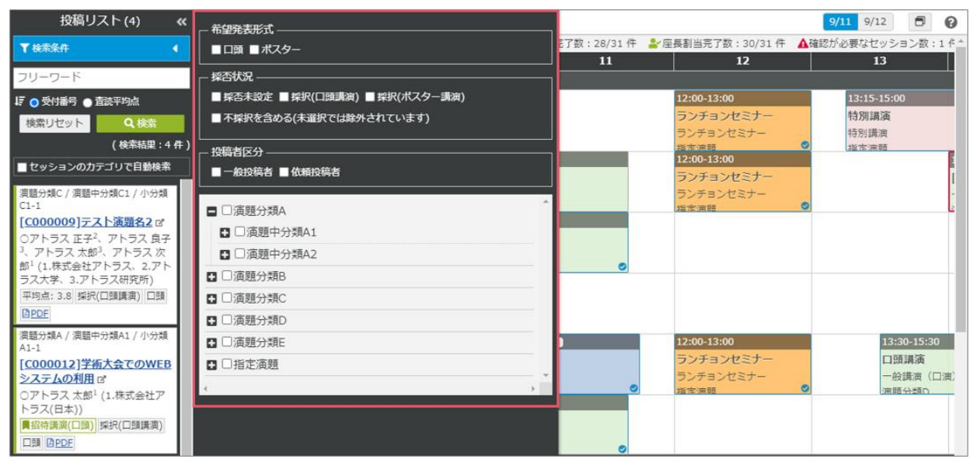Collapse the 演題分類A tree node
Viewport: 980px width, 466px height.
(211, 211)
